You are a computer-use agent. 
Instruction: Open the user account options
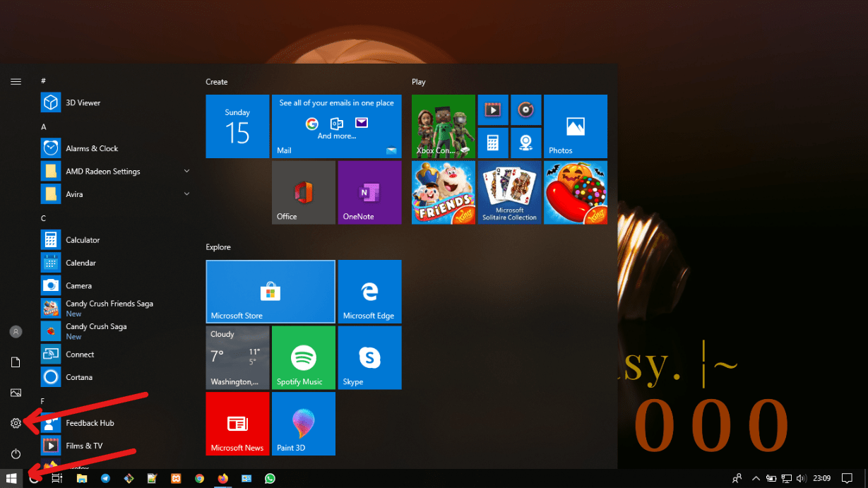tap(16, 331)
